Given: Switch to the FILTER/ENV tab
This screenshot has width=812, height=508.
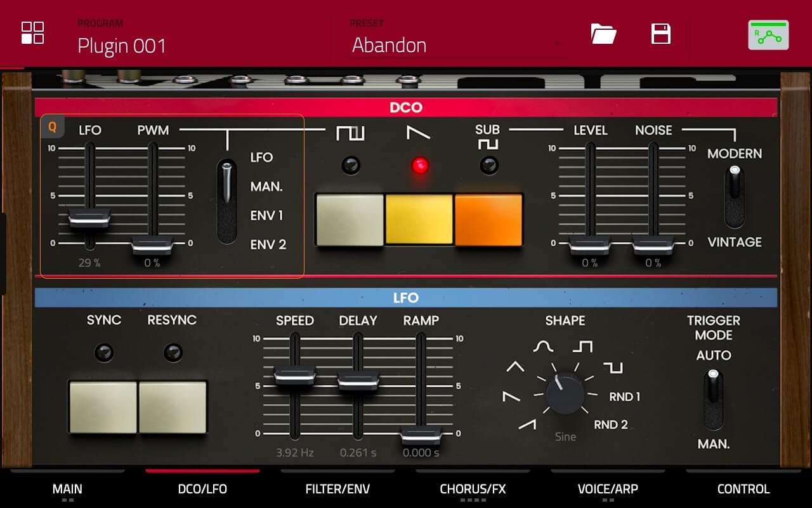Looking at the screenshot, I should pyautogui.click(x=337, y=489).
